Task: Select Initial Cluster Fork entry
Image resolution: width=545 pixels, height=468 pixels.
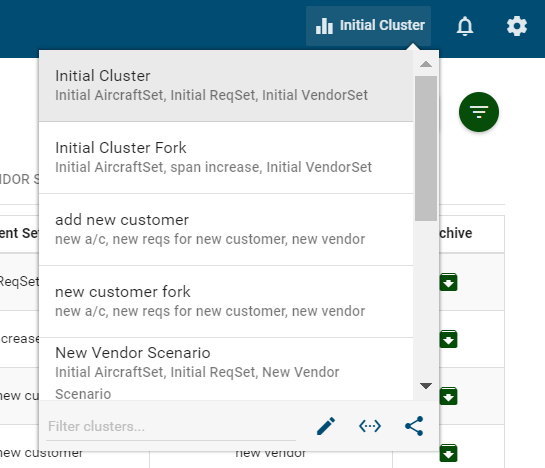Action: point(226,158)
